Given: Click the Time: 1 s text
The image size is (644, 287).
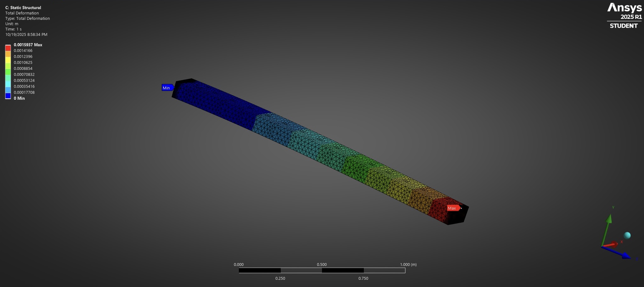Looking at the screenshot, I should pos(14,29).
